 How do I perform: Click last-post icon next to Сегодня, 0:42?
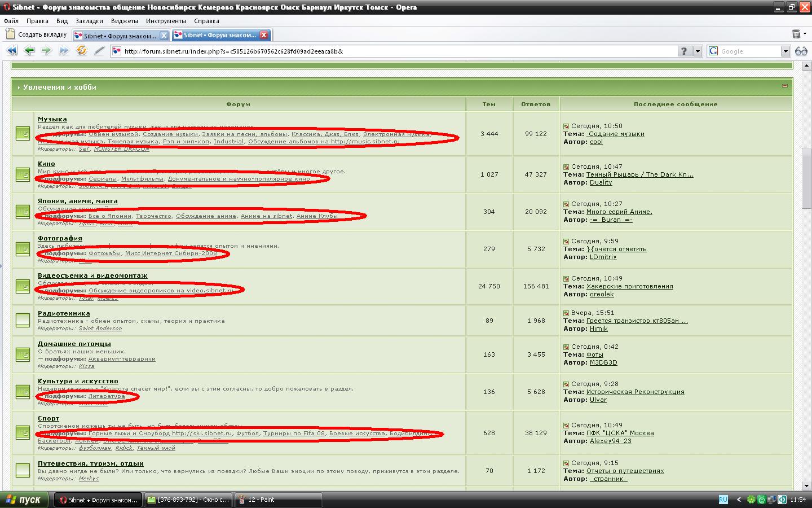pos(566,347)
